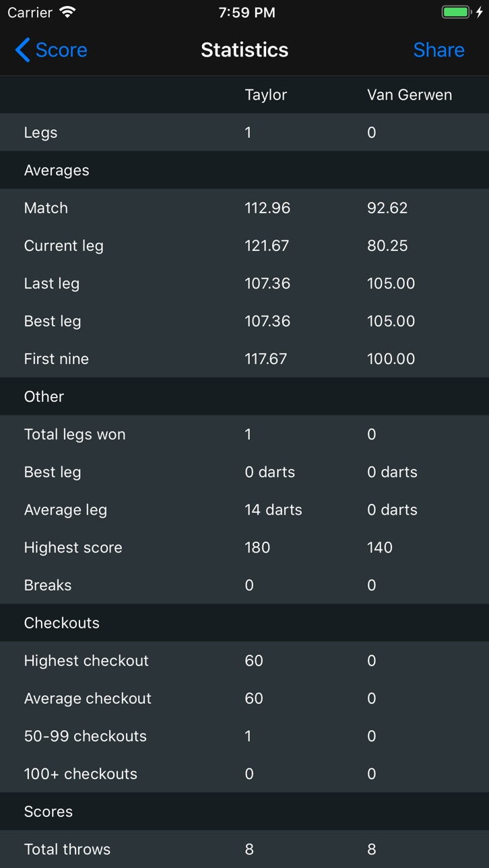The height and width of the screenshot is (868, 489).
Task: Tap the battery icon in status bar
Action: [x=456, y=12]
